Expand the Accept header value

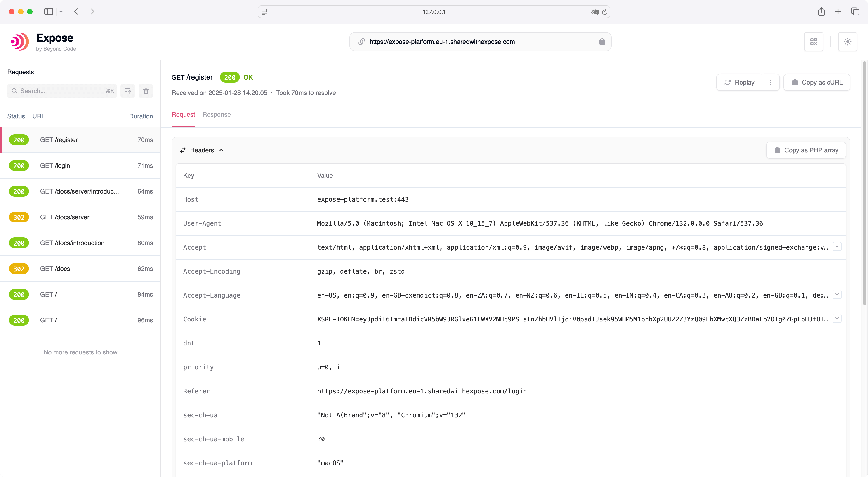click(837, 247)
